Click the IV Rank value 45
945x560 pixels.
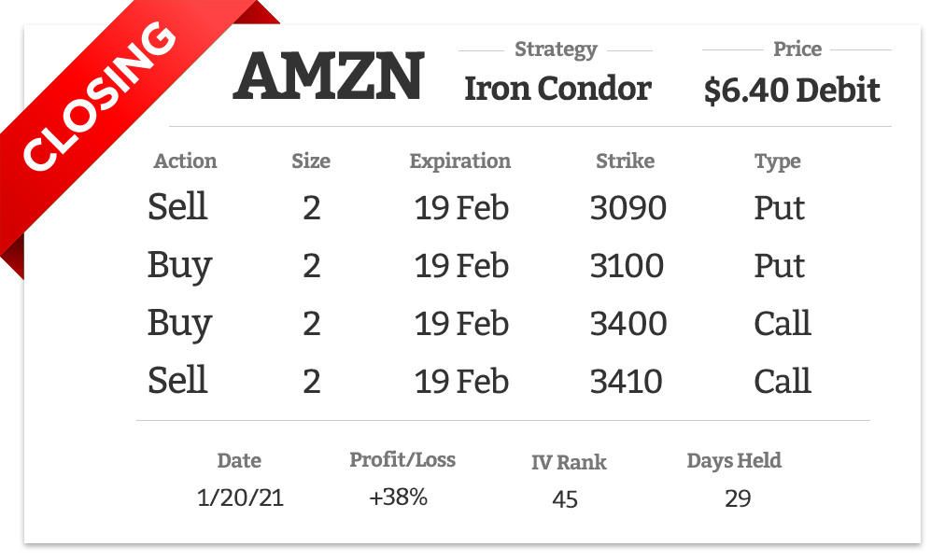click(x=565, y=499)
